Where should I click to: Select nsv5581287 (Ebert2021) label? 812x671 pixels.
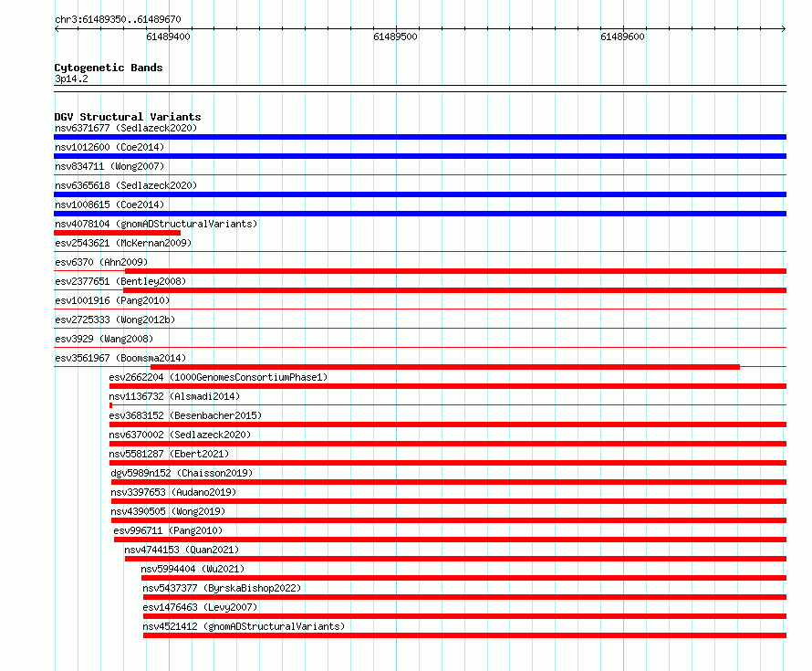tap(169, 454)
